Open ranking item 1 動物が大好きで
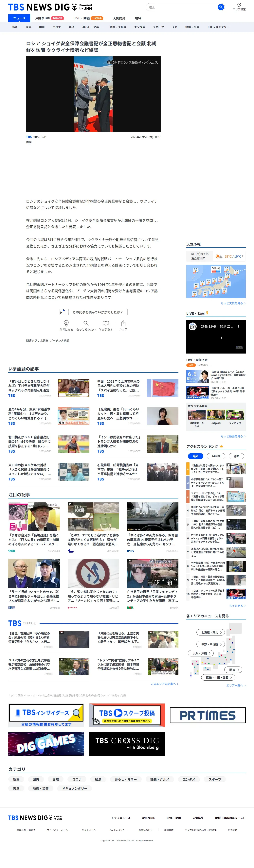The image size is (254, 868). coord(216,469)
